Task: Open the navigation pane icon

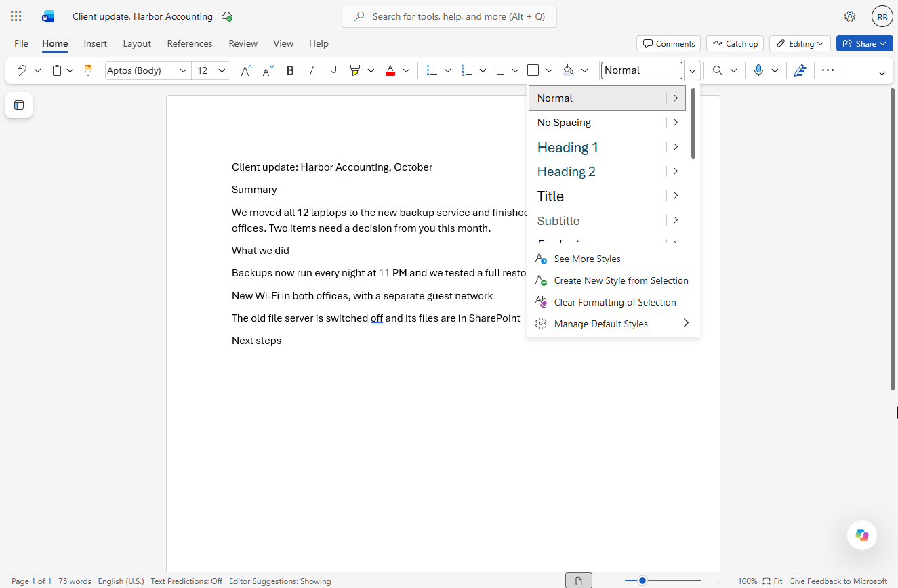Action: [x=19, y=105]
